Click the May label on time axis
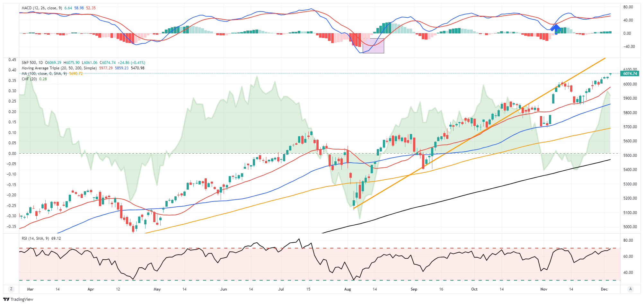644x305 pixels. click(x=157, y=289)
